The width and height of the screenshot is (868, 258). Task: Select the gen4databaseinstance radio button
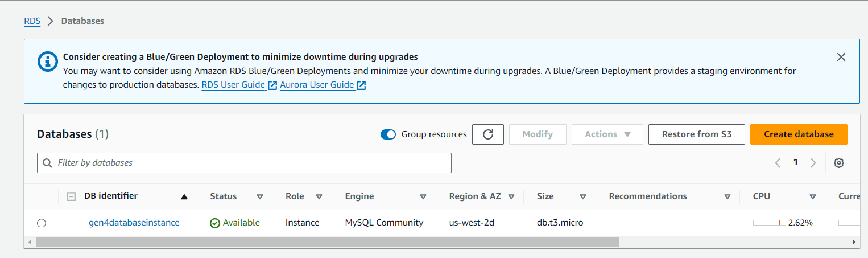point(41,223)
